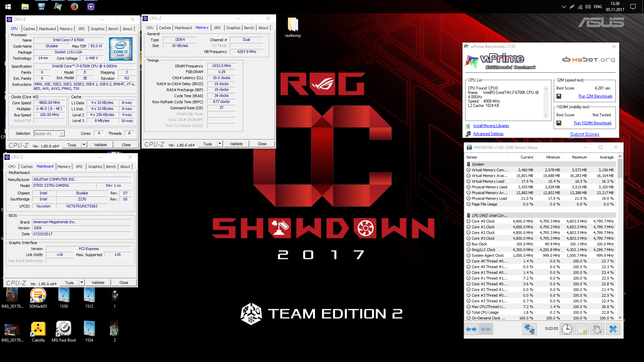Click HWiNFO logging file icon
Viewport: 644px width, 362px height.
(582, 329)
